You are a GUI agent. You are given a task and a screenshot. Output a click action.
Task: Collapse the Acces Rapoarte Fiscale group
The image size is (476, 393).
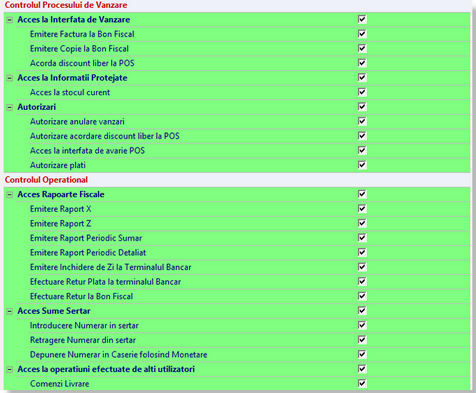point(10,195)
